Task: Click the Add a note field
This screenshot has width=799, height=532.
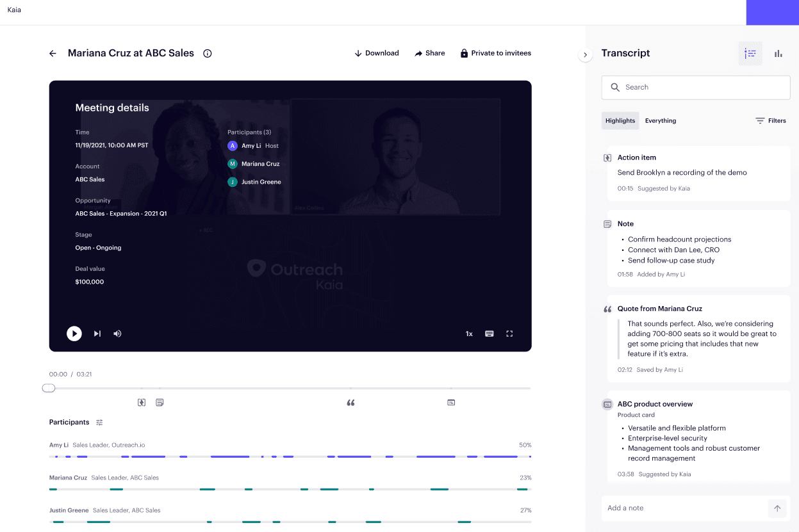Action: pos(684,508)
